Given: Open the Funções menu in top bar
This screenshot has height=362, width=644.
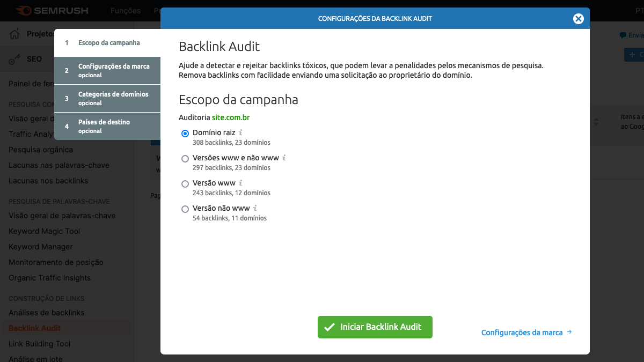Looking at the screenshot, I should click(126, 11).
